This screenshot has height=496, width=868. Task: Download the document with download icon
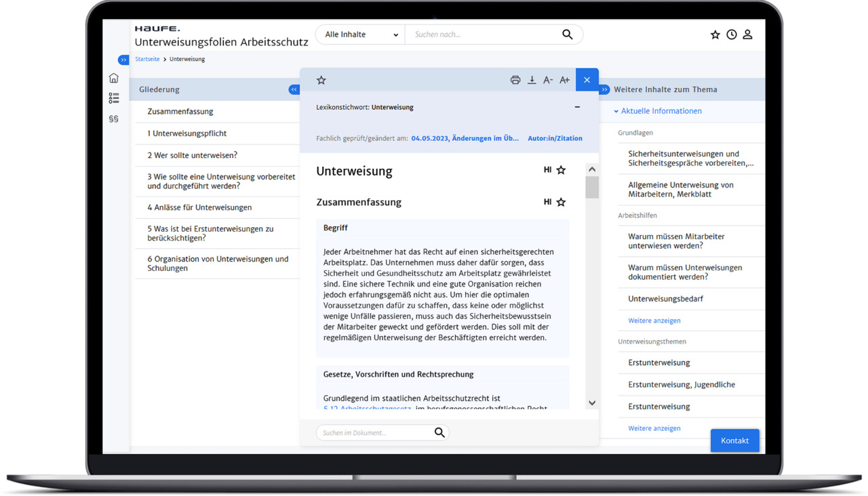532,80
